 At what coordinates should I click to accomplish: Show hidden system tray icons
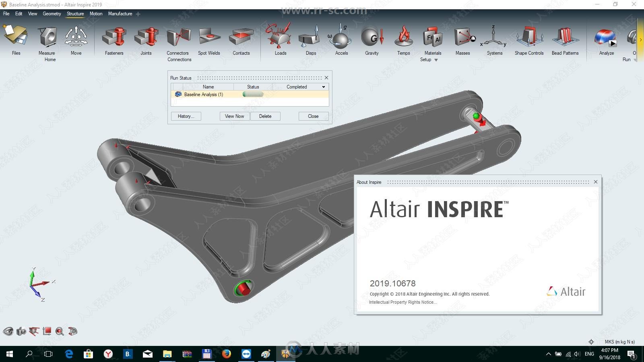(x=548, y=354)
